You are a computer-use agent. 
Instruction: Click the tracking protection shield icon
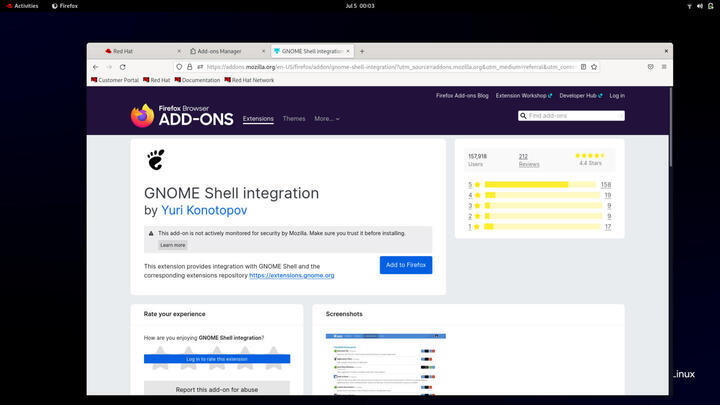coord(179,67)
